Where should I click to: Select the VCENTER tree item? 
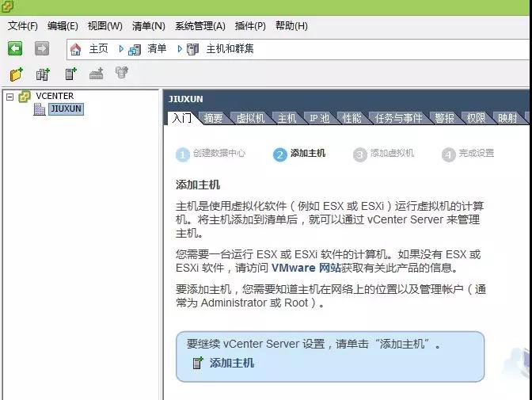pos(55,96)
